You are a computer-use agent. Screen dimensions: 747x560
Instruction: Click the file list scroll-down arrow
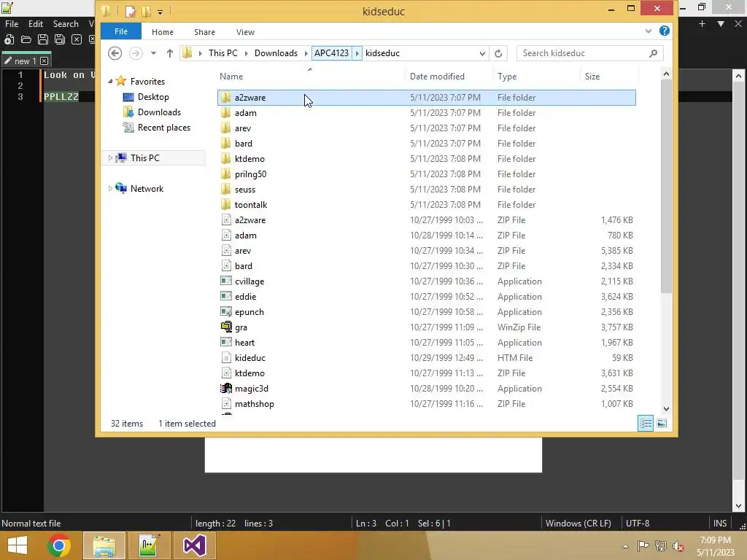tap(666, 408)
